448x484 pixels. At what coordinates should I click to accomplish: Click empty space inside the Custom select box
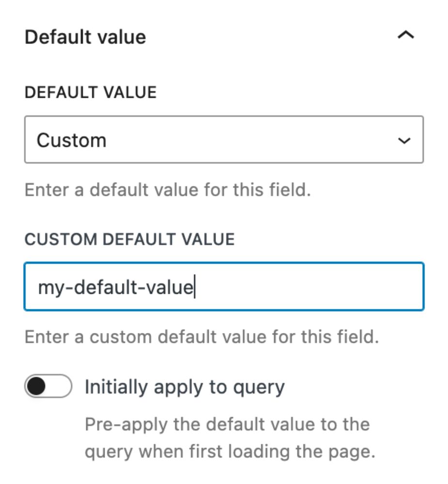(252, 140)
